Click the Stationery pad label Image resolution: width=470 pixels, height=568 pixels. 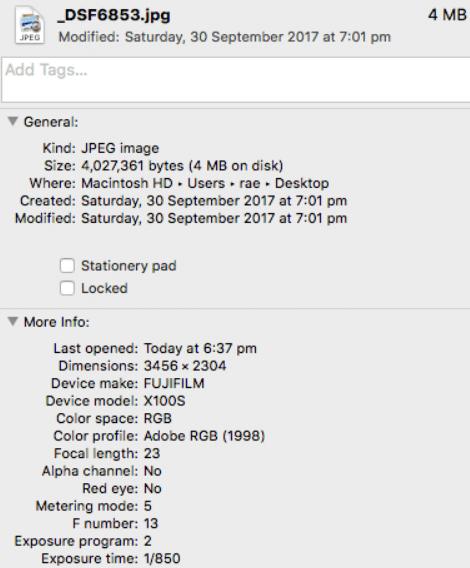129,266
